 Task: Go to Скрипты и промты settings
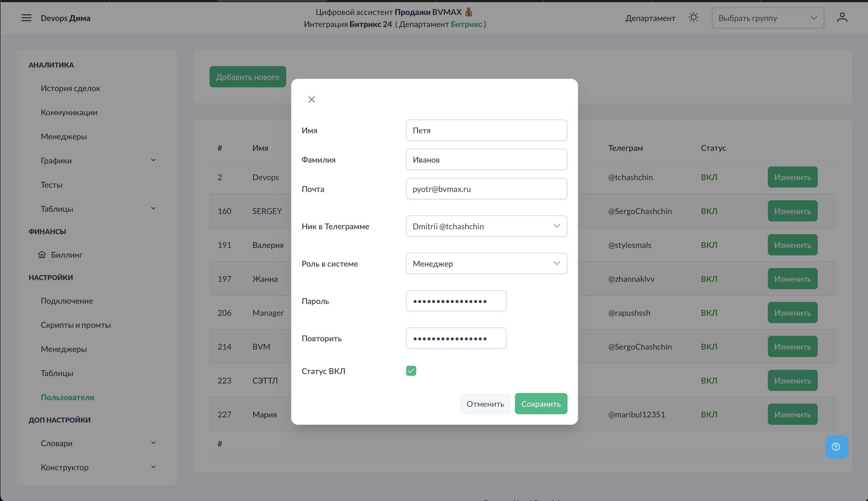click(75, 325)
